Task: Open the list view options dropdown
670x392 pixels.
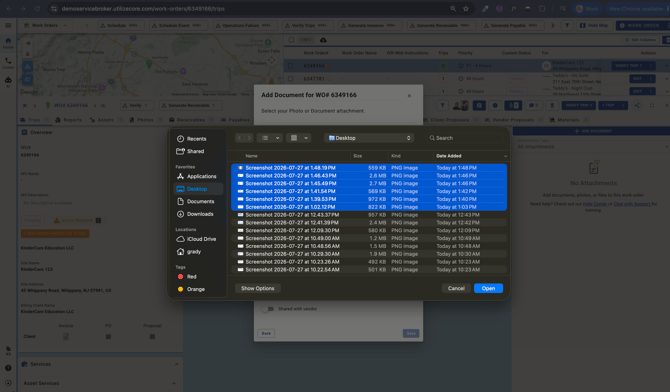Action: tap(270, 138)
